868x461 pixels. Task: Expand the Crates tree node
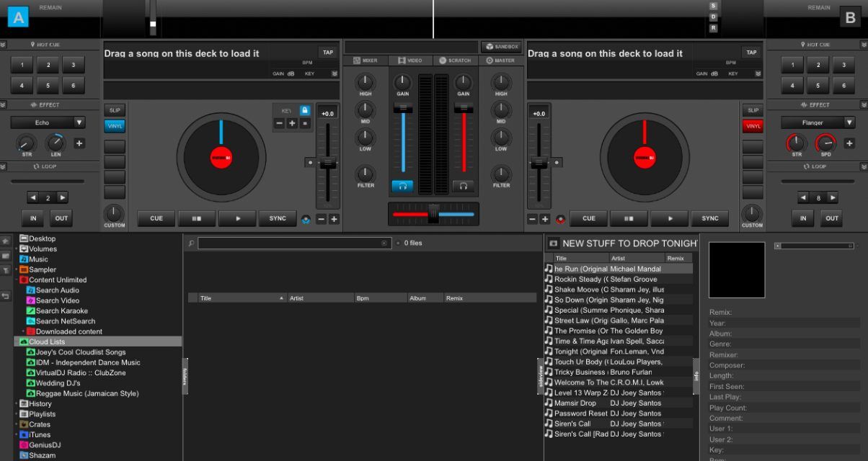[16, 425]
